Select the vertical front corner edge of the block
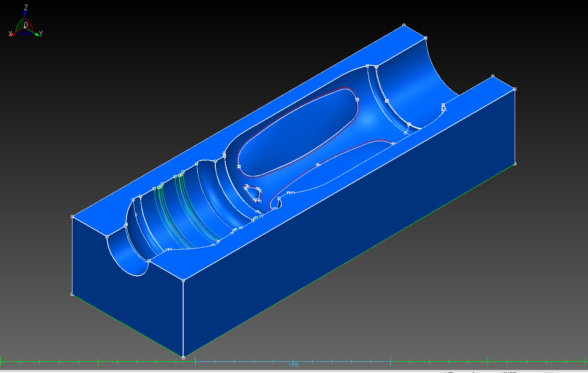Viewport: 588px width, 373px height. 183,319
